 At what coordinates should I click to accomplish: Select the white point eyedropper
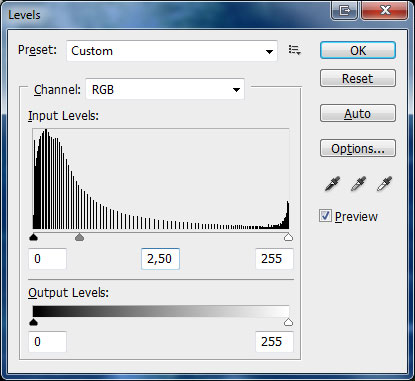pos(384,184)
